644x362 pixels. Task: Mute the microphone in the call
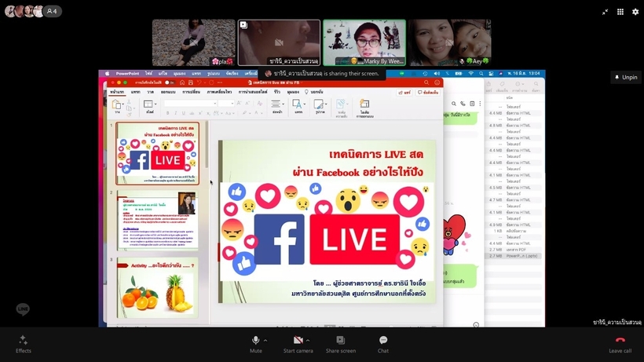(x=255, y=344)
